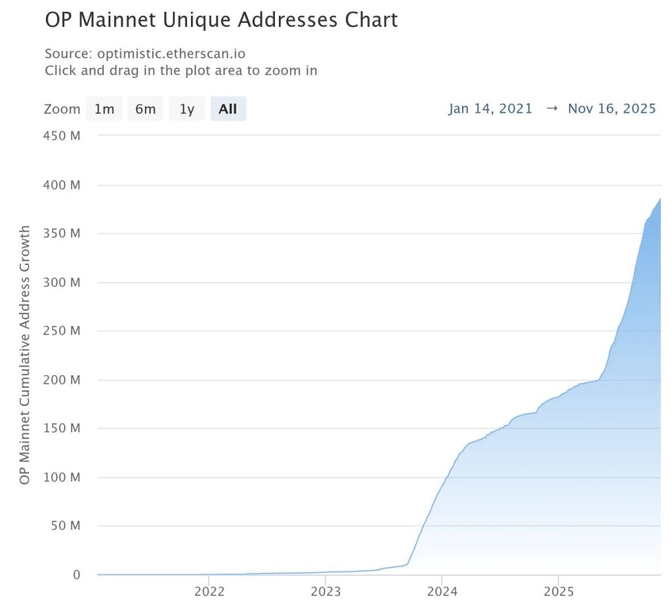The height and width of the screenshot is (616, 672).
Task: Click the y-axis title Cumulative Address Growth
Action: tap(24, 355)
